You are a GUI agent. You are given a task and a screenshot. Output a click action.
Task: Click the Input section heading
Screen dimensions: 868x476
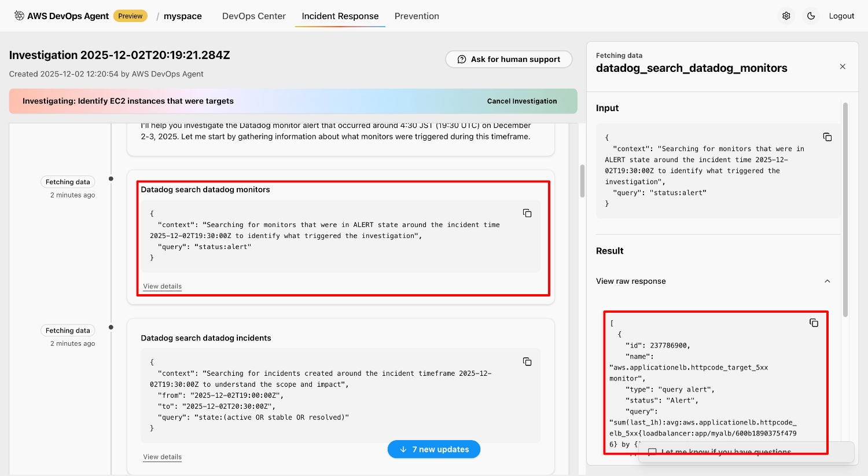tap(608, 108)
